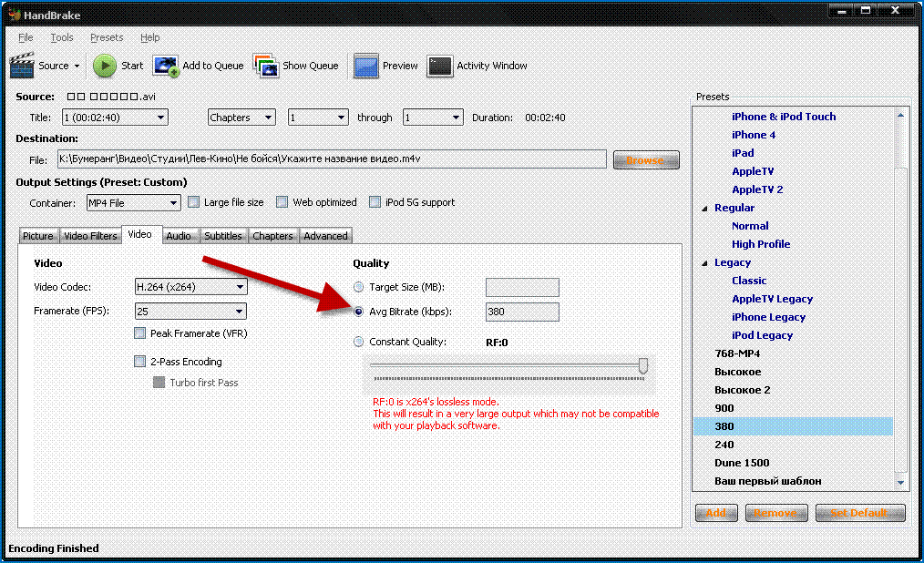Switch to the Picture tab
The height and width of the screenshot is (563, 924).
click(38, 236)
